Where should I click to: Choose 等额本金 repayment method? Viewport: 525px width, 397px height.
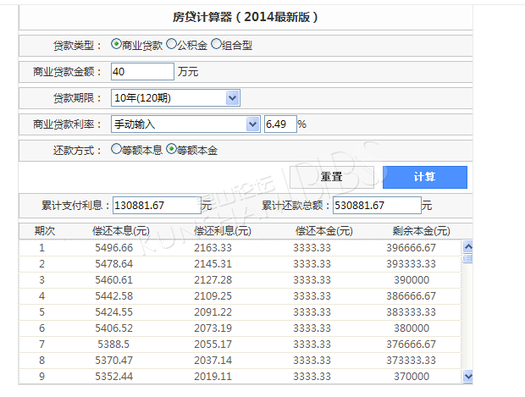171,149
